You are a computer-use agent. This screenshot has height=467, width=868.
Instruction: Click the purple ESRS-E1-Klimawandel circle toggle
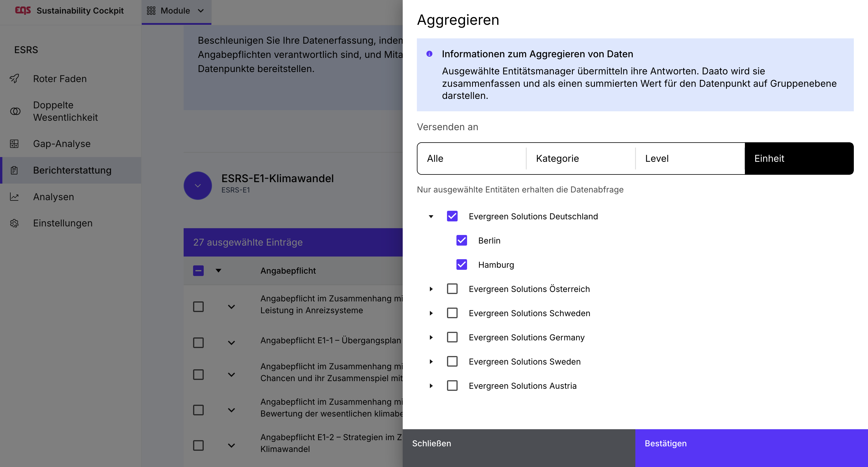[x=198, y=186]
